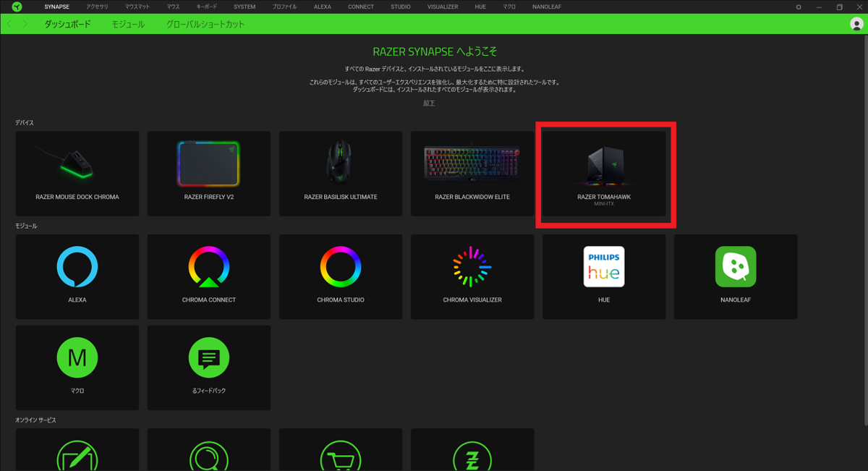868x471 pixels.
Task: Open the Nanoleaf module
Action: [x=736, y=276]
